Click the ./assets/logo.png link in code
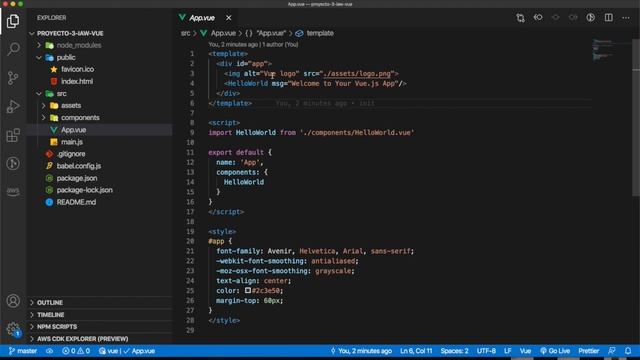Viewport: 640px width, 360px height. (x=357, y=73)
